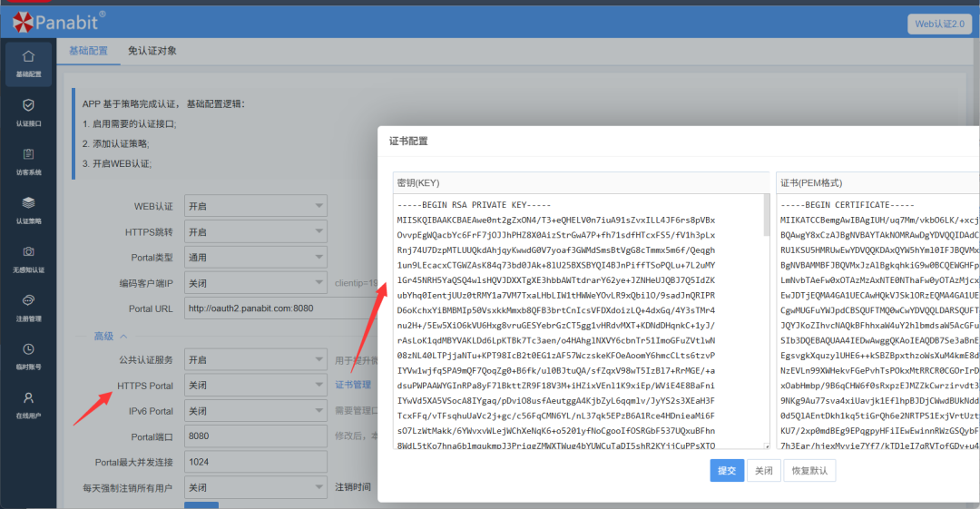Click the 1. 启用需要的认证接口 instruction line

click(x=130, y=123)
